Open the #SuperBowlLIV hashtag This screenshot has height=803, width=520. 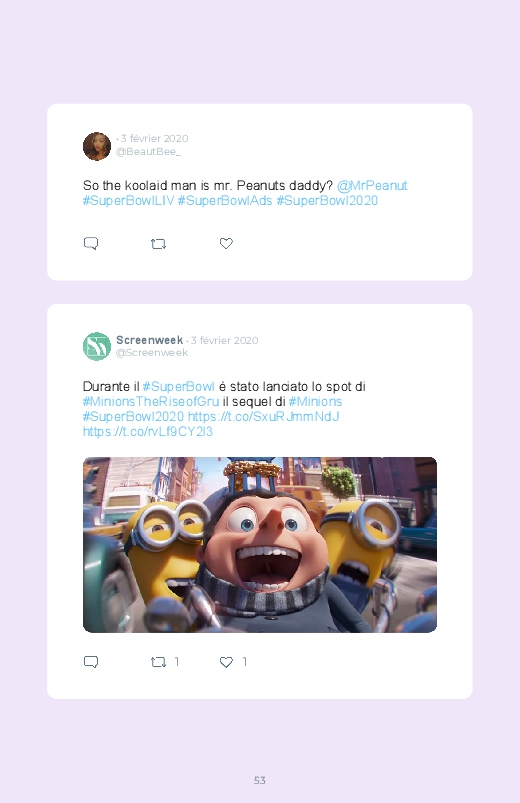pos(128,201)
